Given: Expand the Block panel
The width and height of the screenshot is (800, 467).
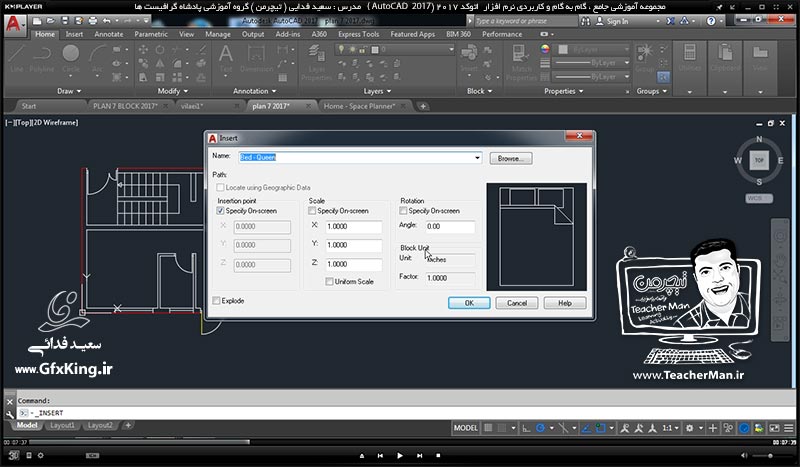Looking at the screenshot, I should pos(480,91).
